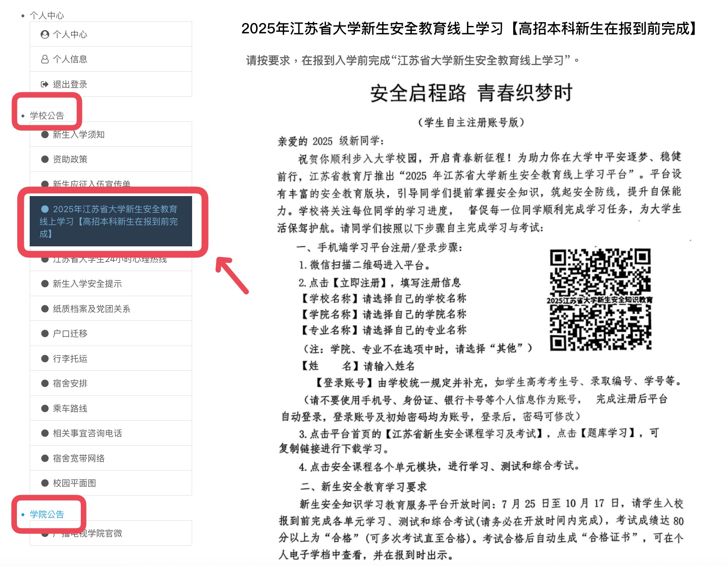Open the 宿舍安排 menu item
The width and height of the screenshot is (728, 566).
(70, 384)
